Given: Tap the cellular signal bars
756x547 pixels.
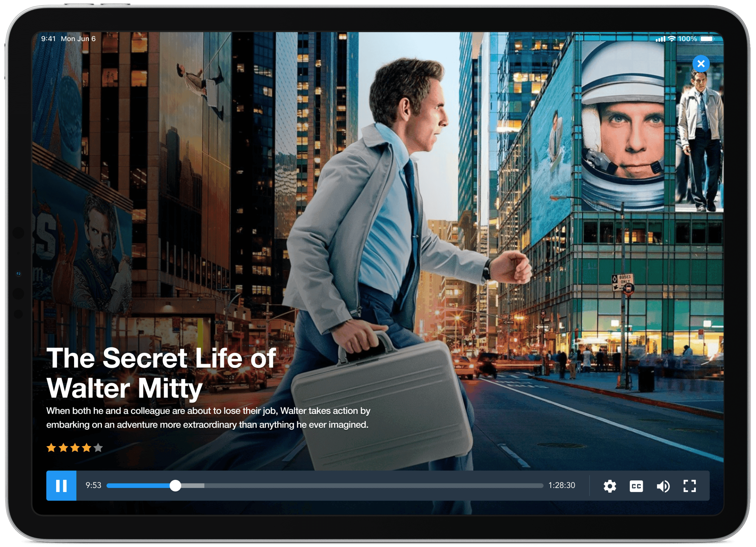Looking at the screenshot, I should (660, 39).
